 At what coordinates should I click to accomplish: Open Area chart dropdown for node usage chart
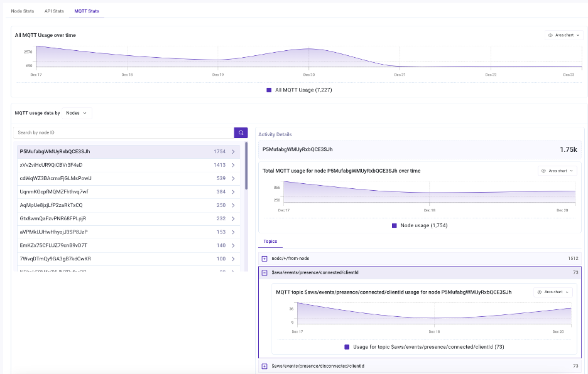557,171
